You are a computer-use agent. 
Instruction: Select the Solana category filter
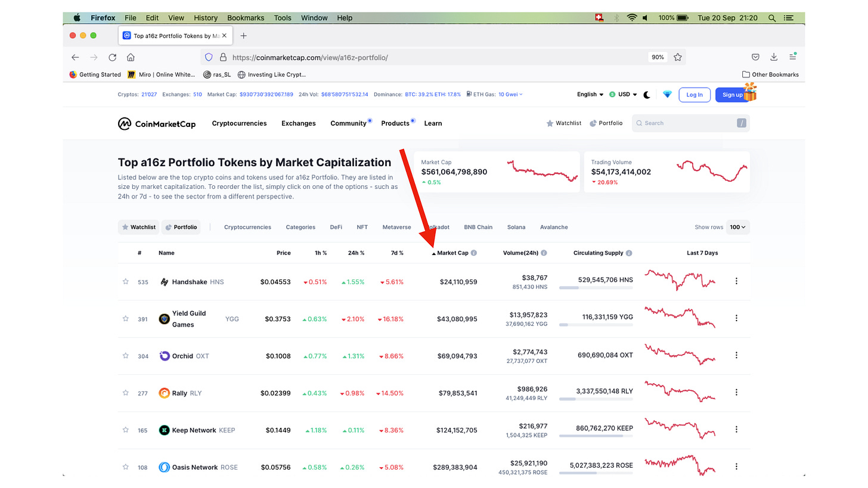pos(516,227)
